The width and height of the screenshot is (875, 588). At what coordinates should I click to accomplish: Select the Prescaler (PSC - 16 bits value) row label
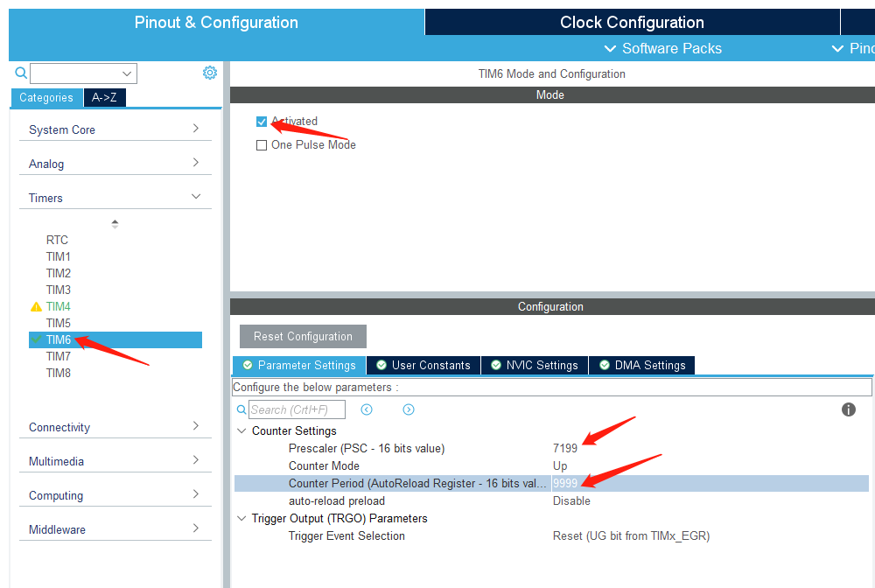tap(367, 449)
